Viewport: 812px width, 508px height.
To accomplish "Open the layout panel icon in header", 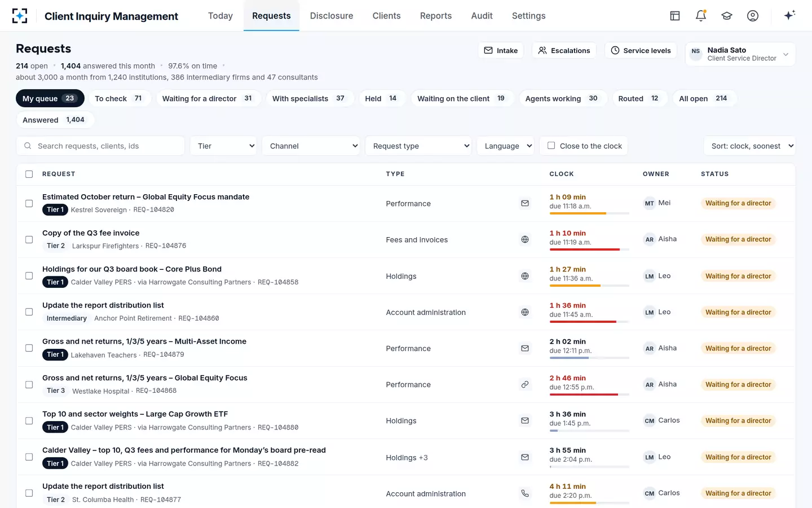I will [x=675, y=16].
